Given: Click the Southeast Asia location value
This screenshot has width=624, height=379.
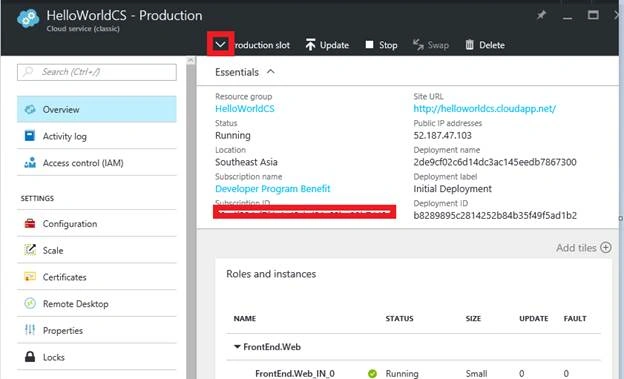Looking at the screenshot, I should click(x=246, y=162).
